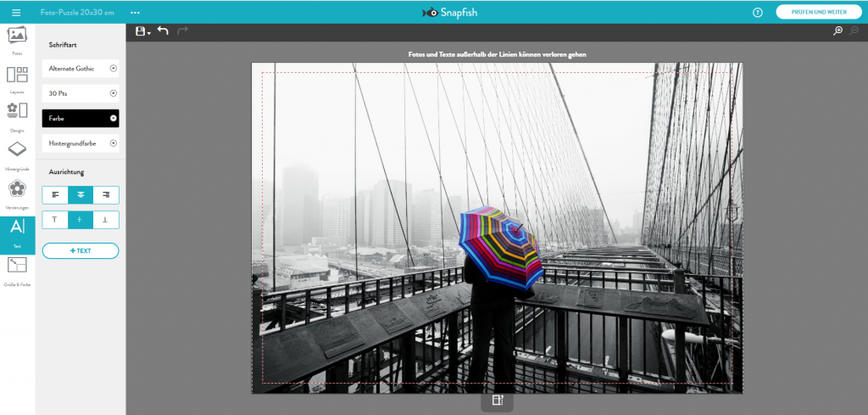
Task: Select the puzzle photo on canvas
Action: coord(497,227)
